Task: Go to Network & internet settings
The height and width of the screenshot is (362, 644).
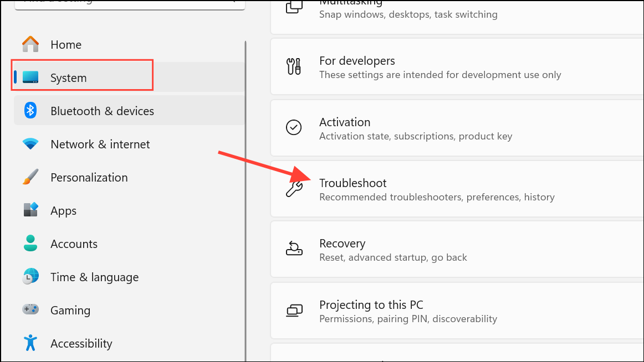Action: click(100, 144)
